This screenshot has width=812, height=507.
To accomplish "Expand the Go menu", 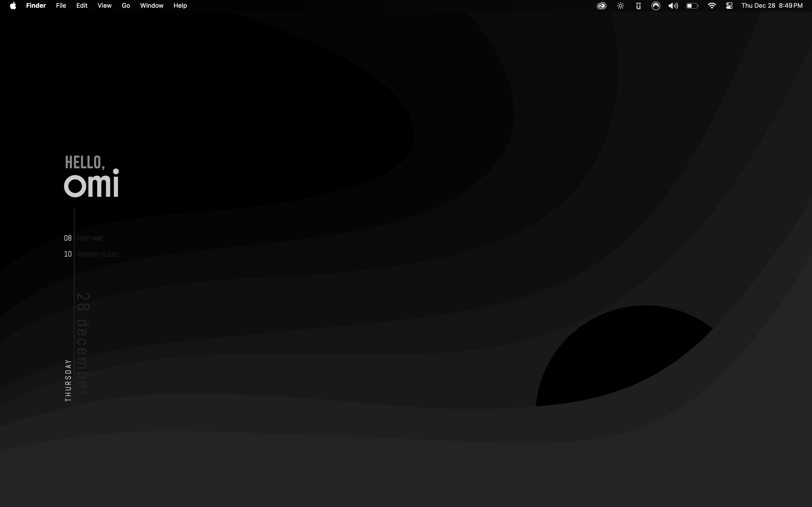I will (x=126, y=6).
